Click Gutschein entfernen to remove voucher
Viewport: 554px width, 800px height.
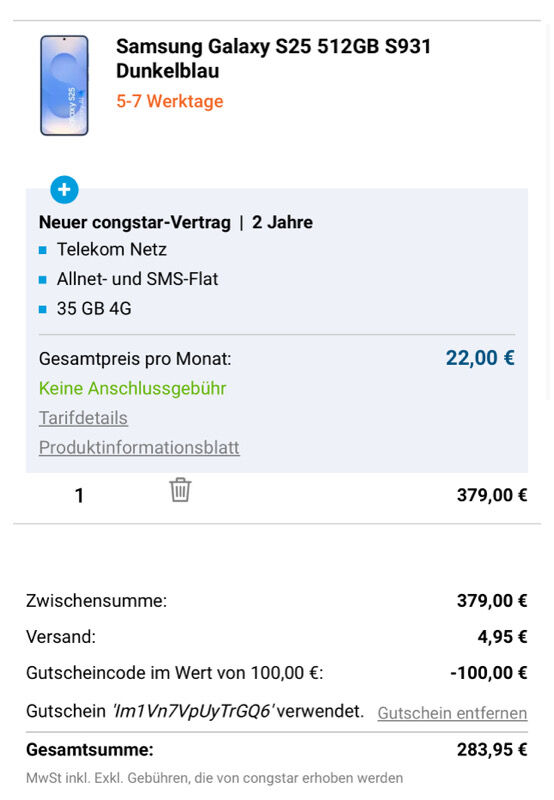click(x=452, y=713)
